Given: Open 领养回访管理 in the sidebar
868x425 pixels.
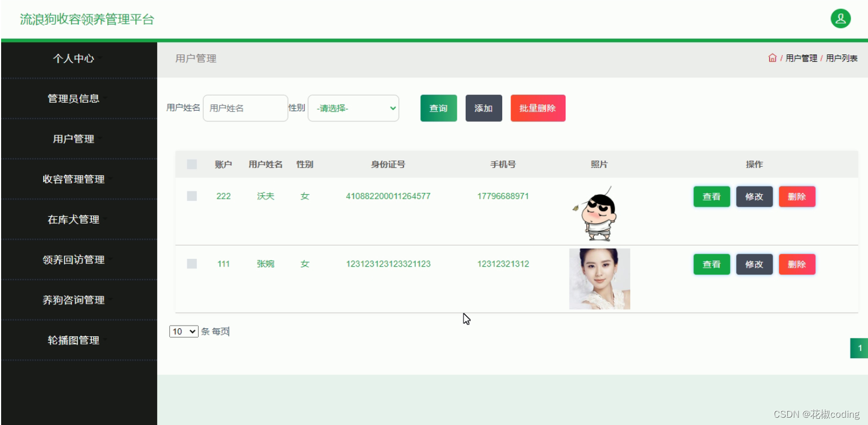Looking at the screenshot, I should pyautogui.click(x=73, y=259).
